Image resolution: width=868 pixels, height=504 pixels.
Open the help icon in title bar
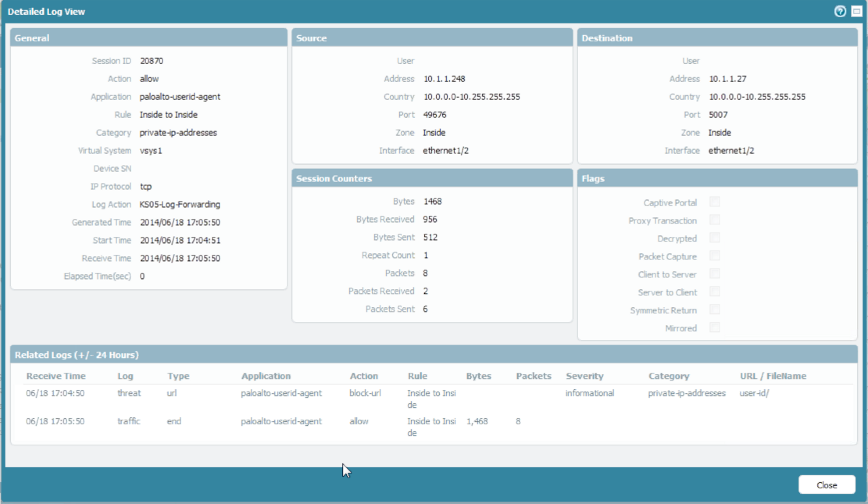pyautogui.click(x=840, y=11)
